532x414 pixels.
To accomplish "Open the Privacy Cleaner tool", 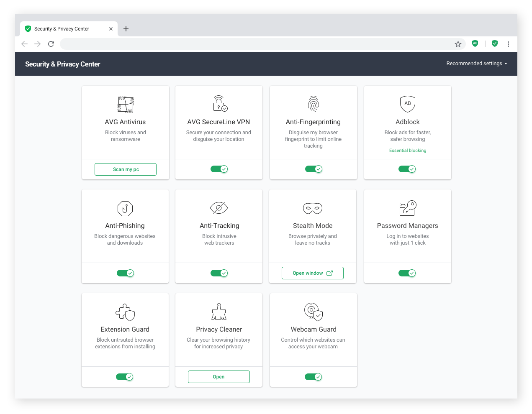I will coord(219,376).
